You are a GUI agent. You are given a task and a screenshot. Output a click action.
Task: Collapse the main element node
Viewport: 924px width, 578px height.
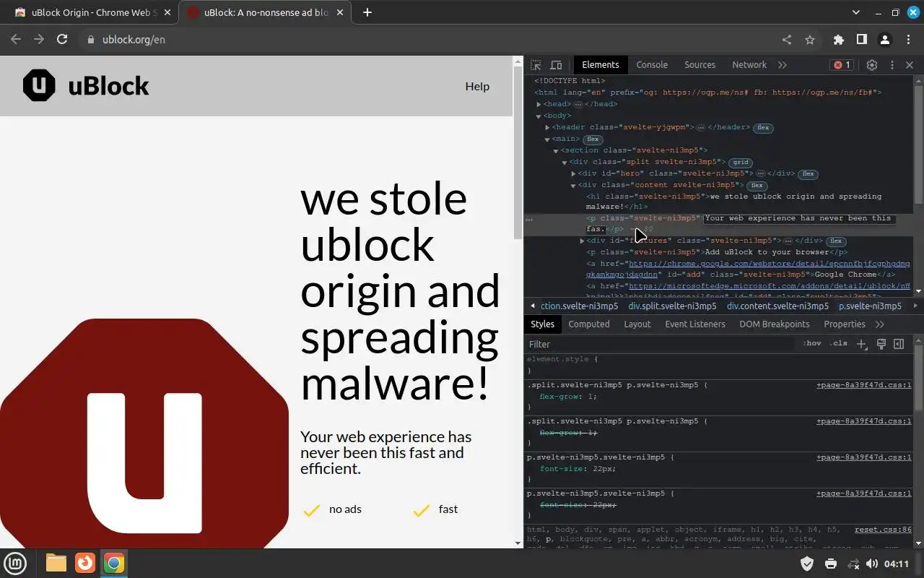click(547, 139)
